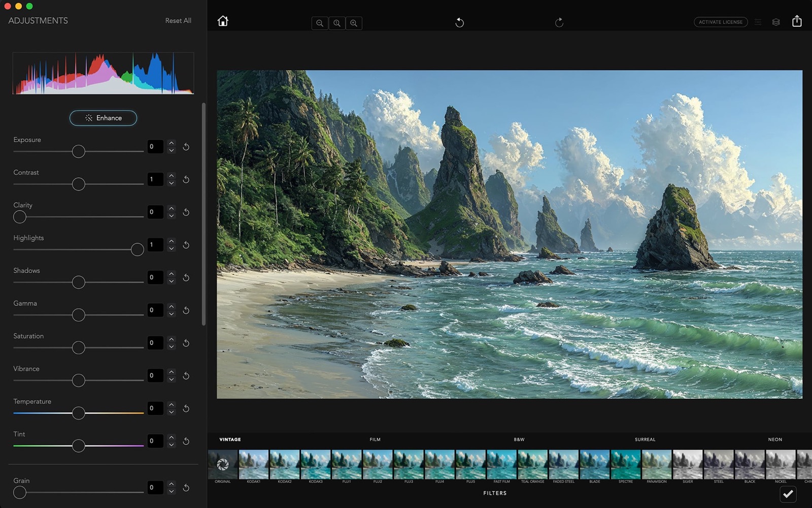
Task: Decrease Gamma with the down arrow
Action: pos(172,314)
